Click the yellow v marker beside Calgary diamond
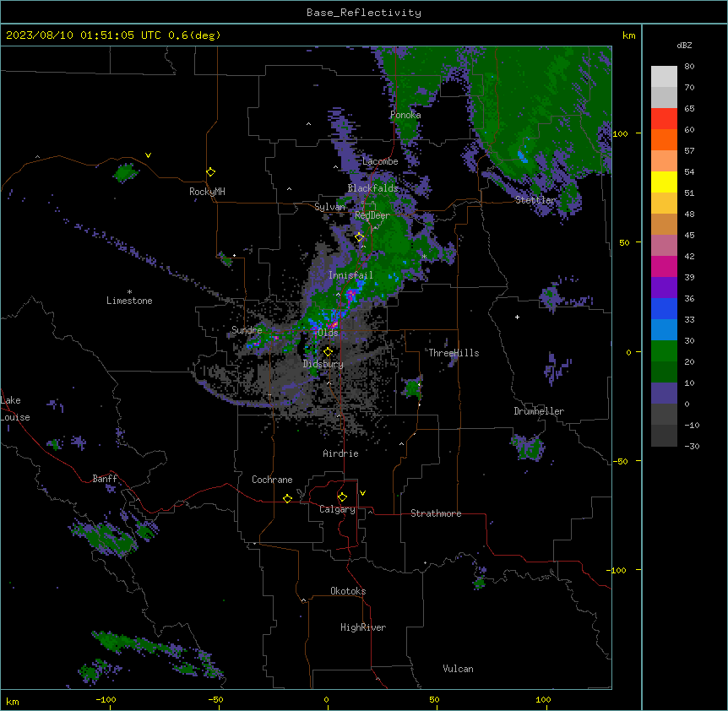Viewport: 728px width, 711px height. pyautogui.click(x=362, y=493)
